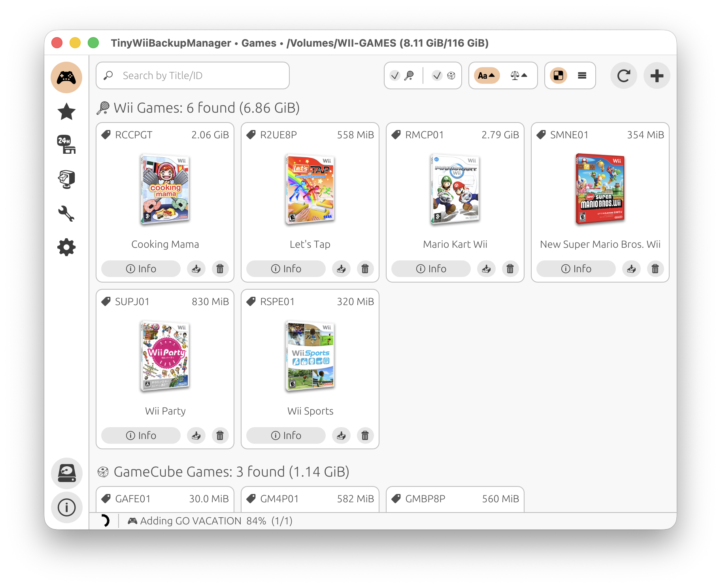Click the SUPJ01 game ID tag

point(126,302)
